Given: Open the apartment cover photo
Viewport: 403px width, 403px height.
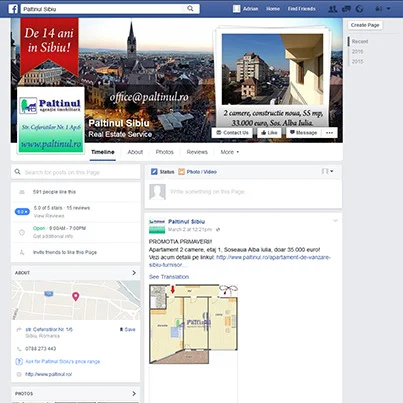Looking at the screenshot, I should click(x=273, y=69).
